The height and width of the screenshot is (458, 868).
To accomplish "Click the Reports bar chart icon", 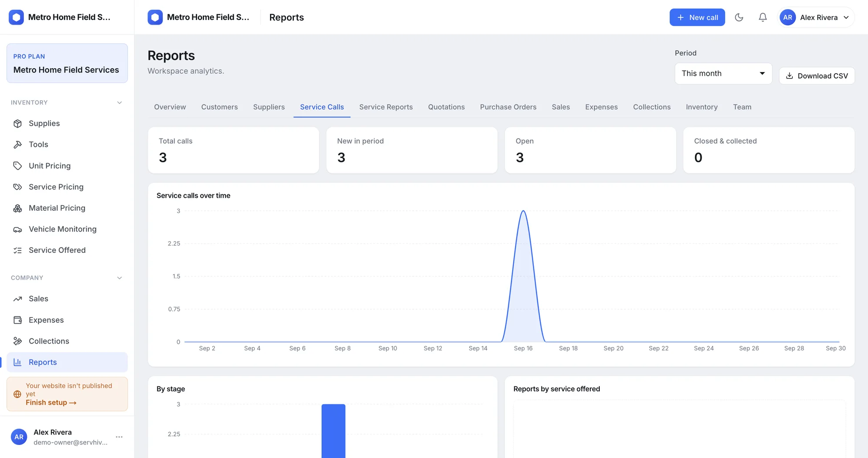I will (x=17, y=362).
